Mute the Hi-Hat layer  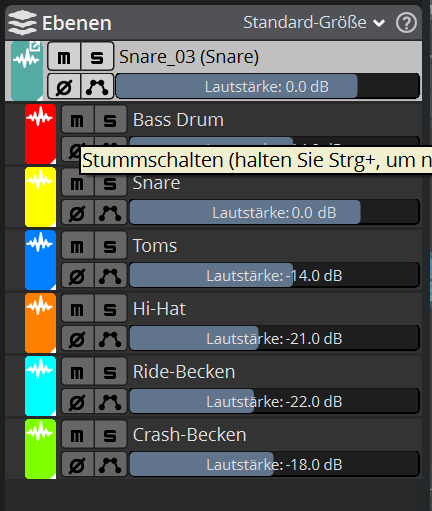point(77,308)
